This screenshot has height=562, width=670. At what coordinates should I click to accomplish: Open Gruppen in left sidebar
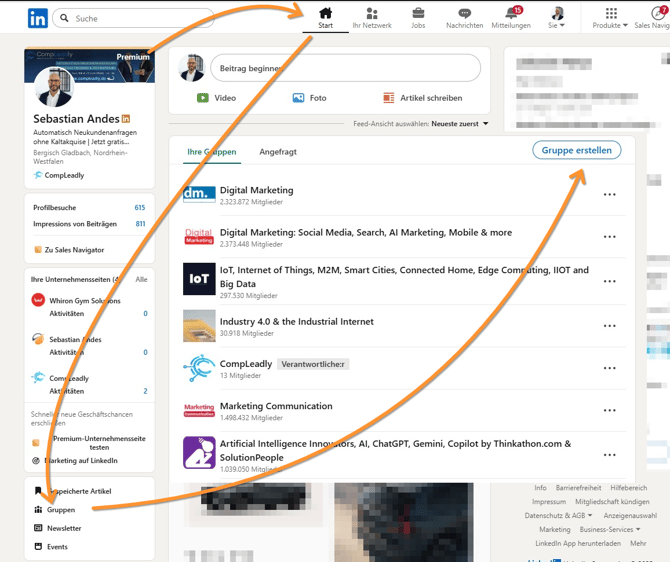point(60,510)
